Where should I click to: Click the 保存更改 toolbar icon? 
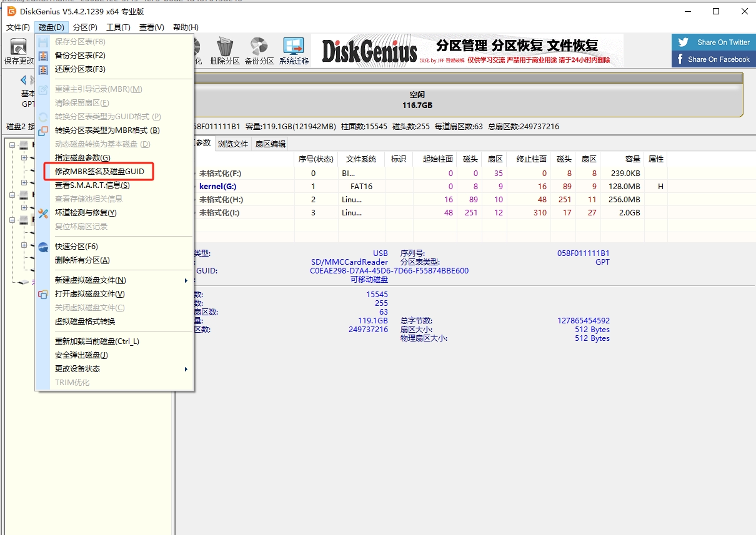click(x=19, y=47)
